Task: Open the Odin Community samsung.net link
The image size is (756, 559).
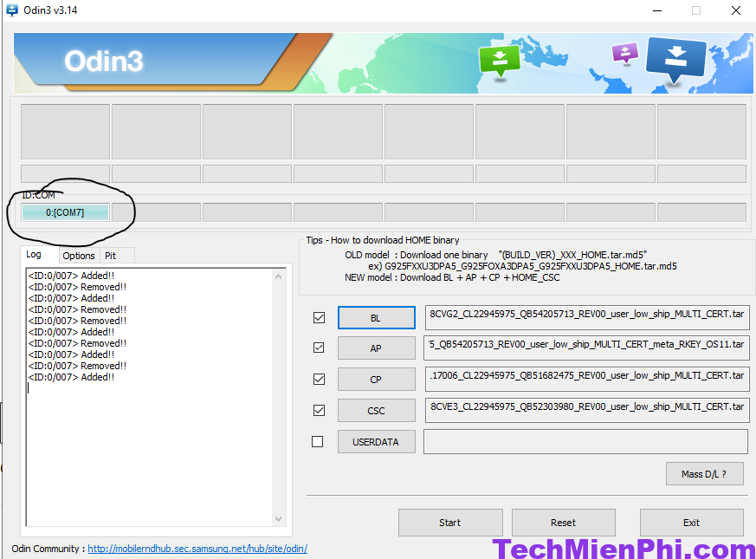Action: coord(197,549)
